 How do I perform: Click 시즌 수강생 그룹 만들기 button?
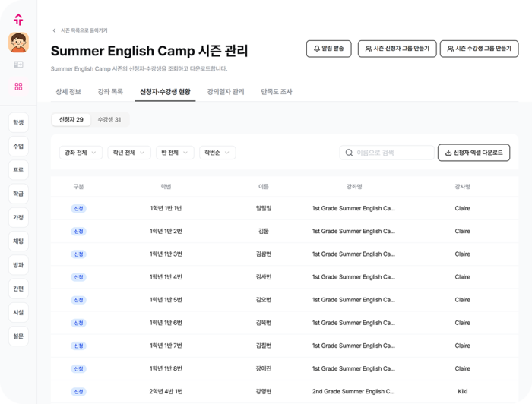pyautogui.click(x=480, y=49)
